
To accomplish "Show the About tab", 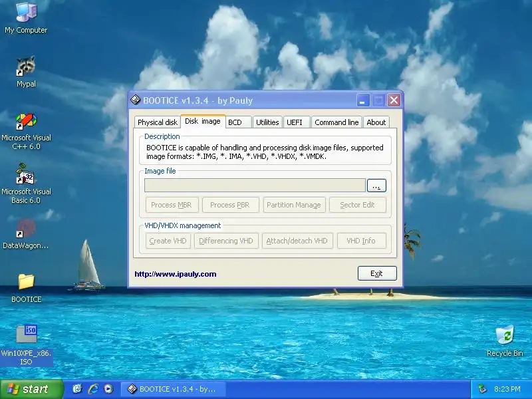I will click(x=376, y=122).
